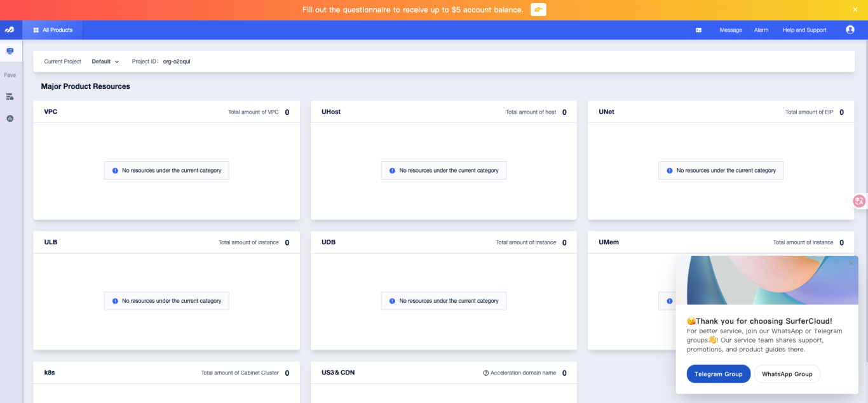Click Total amount of Cabinet Cluster label

240,373
